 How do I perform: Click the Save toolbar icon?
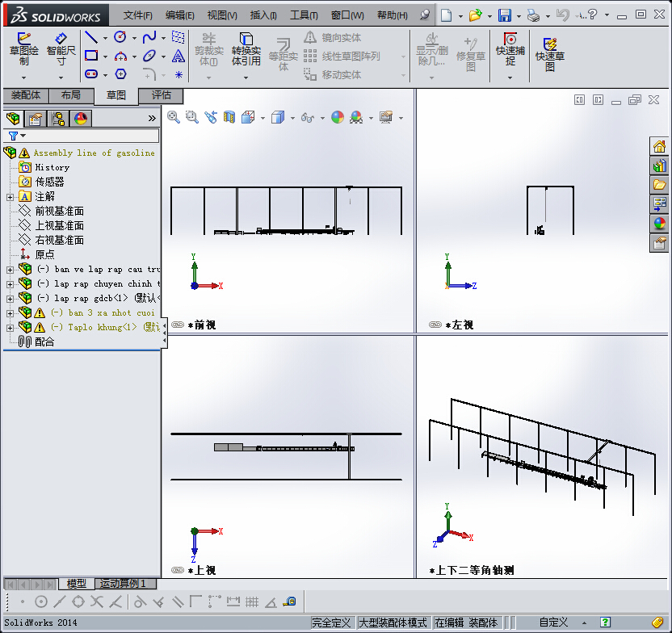coord(505,15)
